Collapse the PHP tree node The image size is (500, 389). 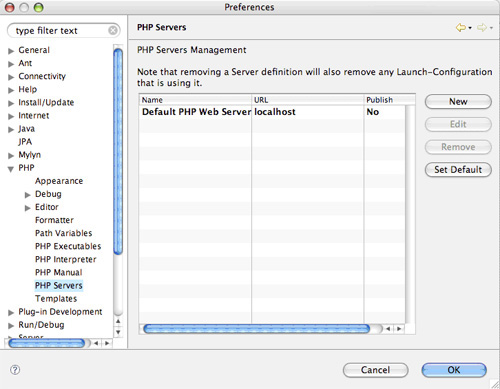point(11,169)
